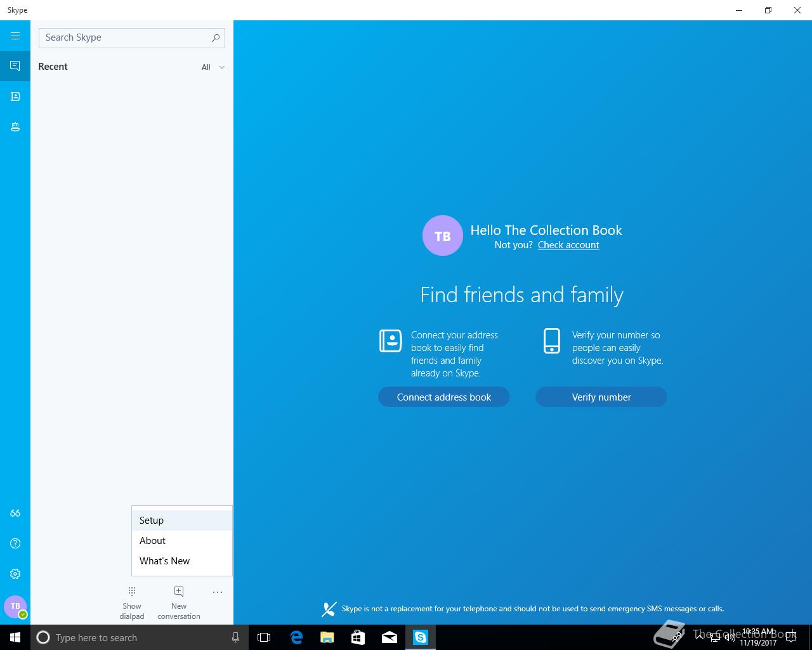Open Microsoft Store from taskbar
Screen dimensions: 812x650
click(x=358, y=637)
